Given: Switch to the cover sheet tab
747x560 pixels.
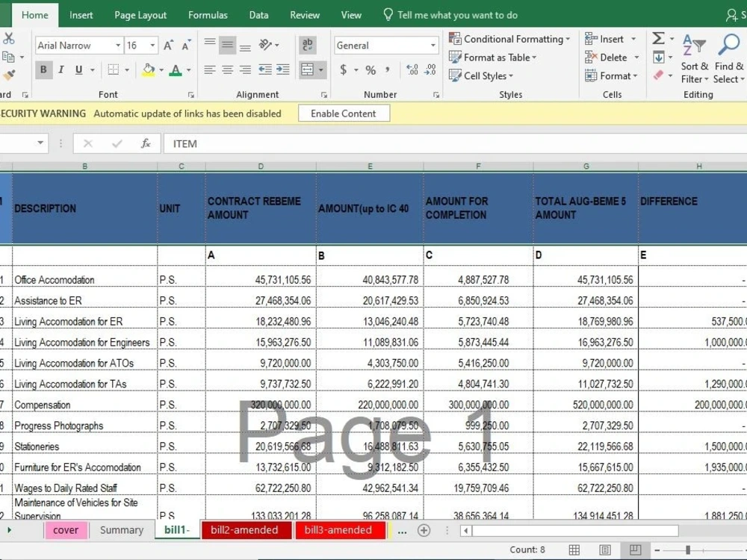Looking at the screenshot, I should (x=66, y=530).
